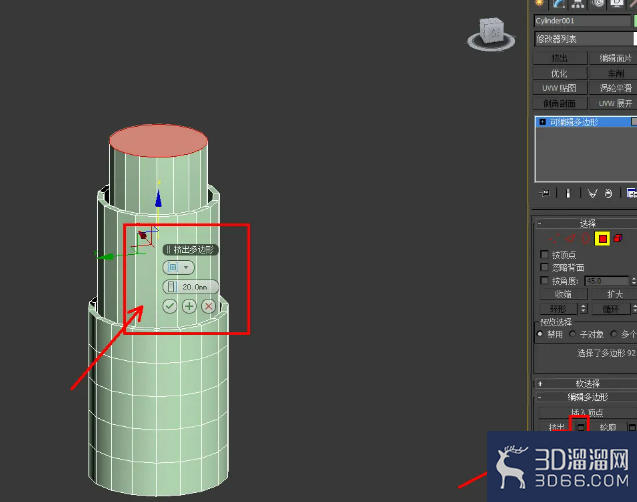The image size is (637, 502).
Task: Click the 编辑面片 modifier button
Action: tap(613, 58)
